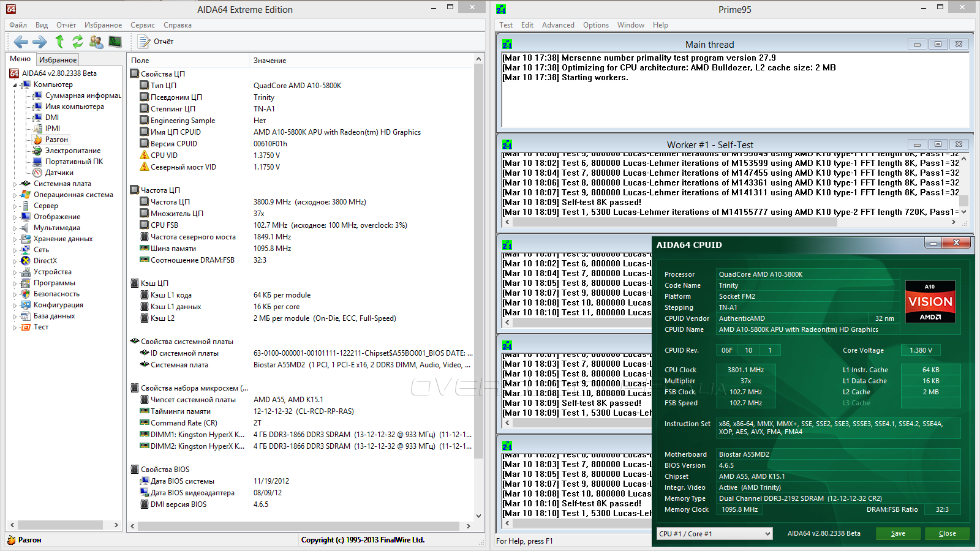
Task: Collapse the Компьютер tree node
Action: coord(15,85)
